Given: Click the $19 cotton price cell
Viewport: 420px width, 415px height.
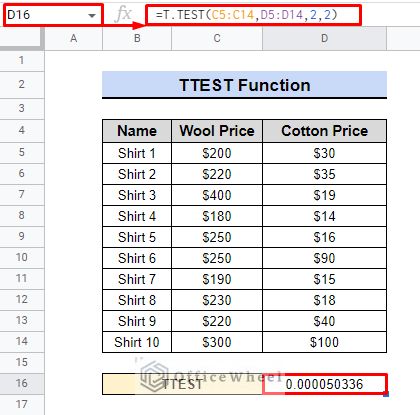Looking at the screenshot, I should [325, 195].
